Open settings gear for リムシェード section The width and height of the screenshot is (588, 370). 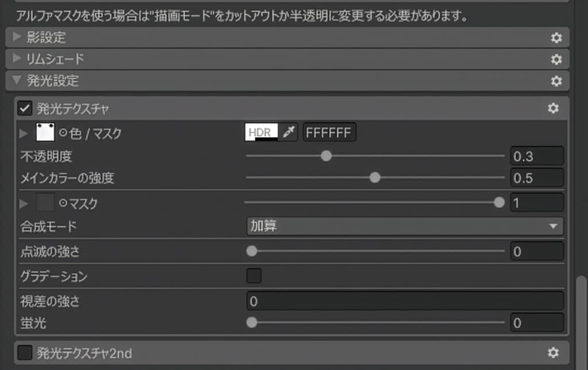pyautogui.click(x=555, y=59)
